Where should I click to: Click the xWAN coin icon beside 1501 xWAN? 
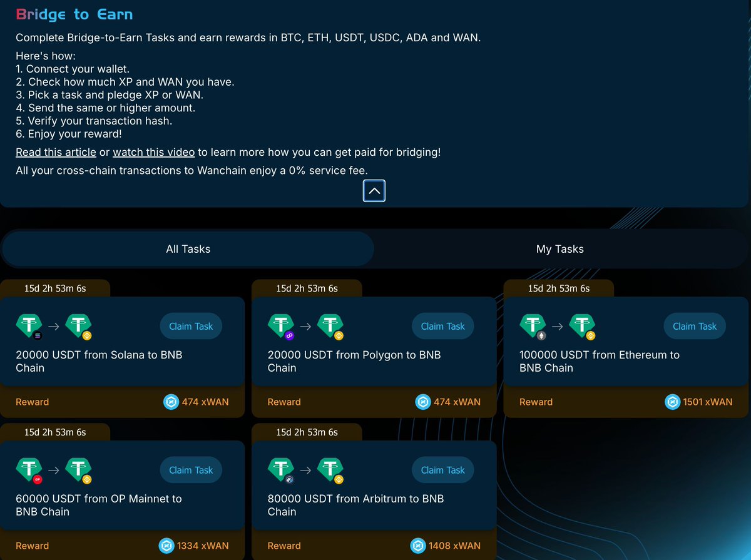point(672,402)
